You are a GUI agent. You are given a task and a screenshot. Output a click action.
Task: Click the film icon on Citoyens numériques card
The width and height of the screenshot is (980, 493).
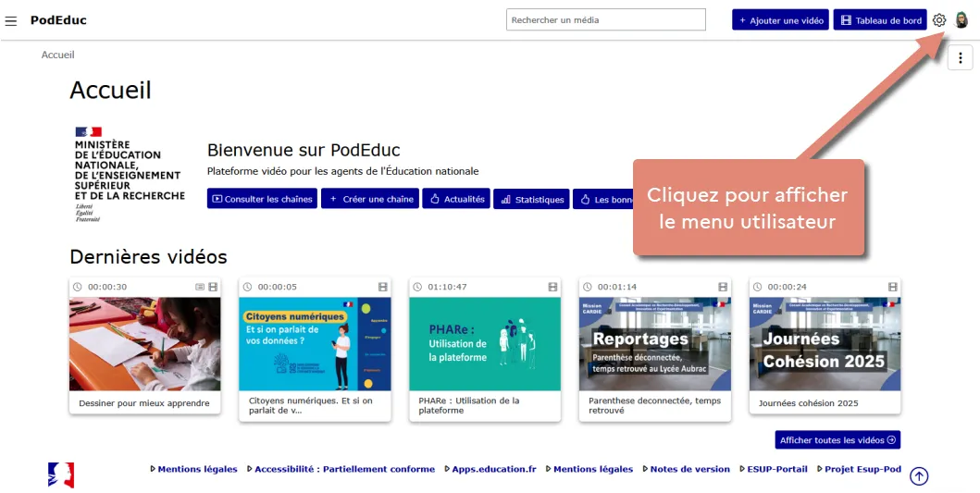[383, 287]
